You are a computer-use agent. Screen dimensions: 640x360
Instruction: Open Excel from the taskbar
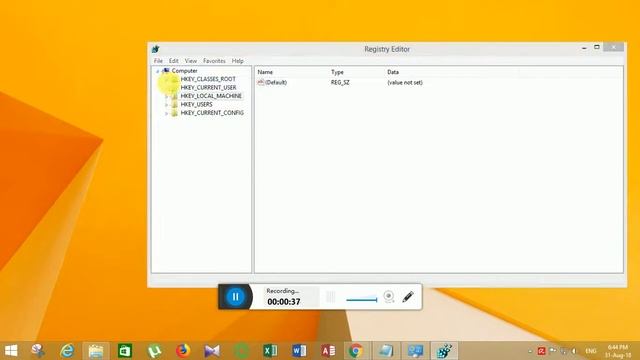click(270, 351)
